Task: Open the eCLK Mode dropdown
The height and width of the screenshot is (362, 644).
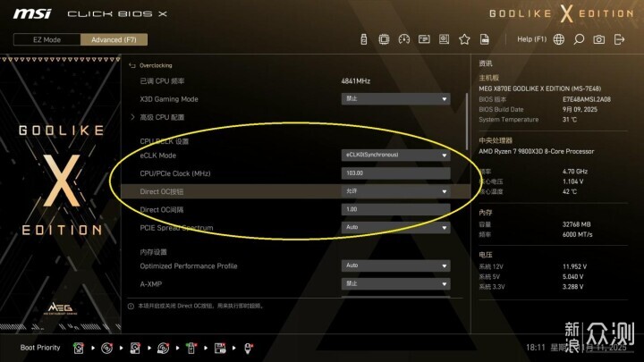Action: coord(395,156)
